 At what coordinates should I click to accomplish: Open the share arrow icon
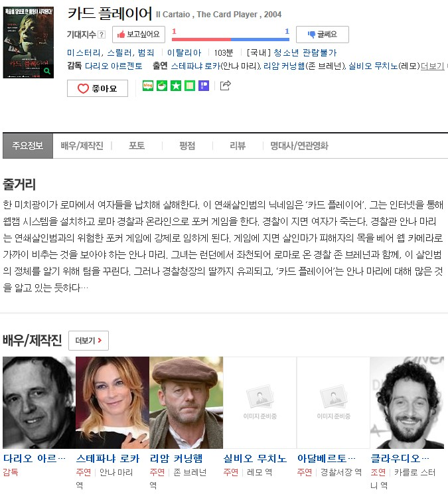pos(226,86)
